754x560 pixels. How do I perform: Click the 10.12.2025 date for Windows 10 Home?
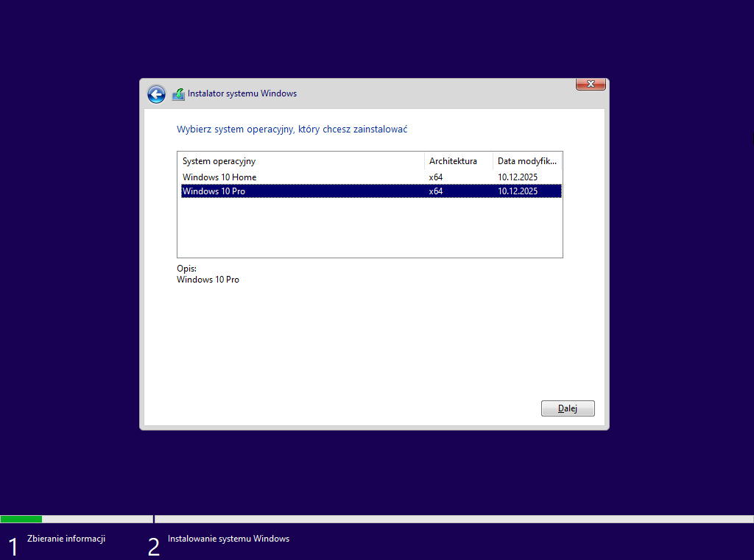point(518,177)
